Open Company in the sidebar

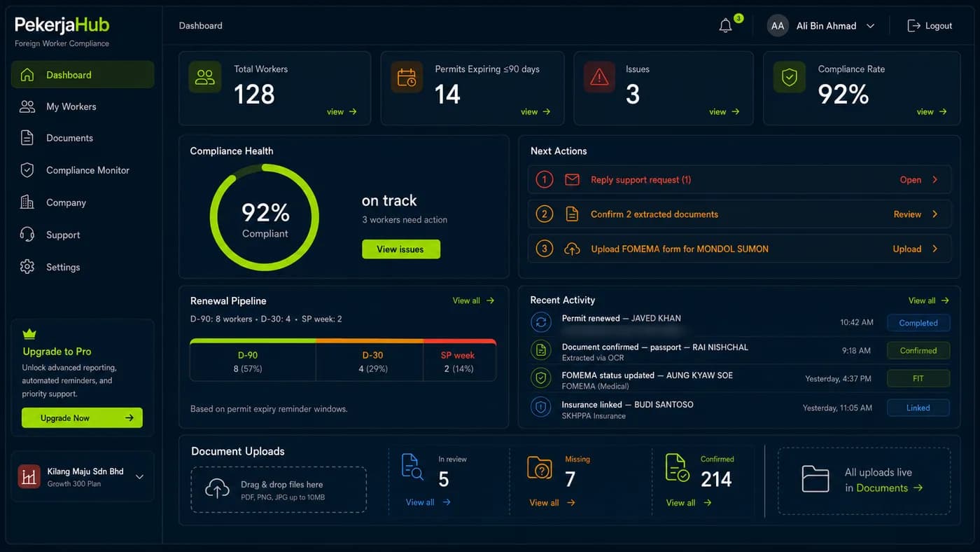coord(83,202)
